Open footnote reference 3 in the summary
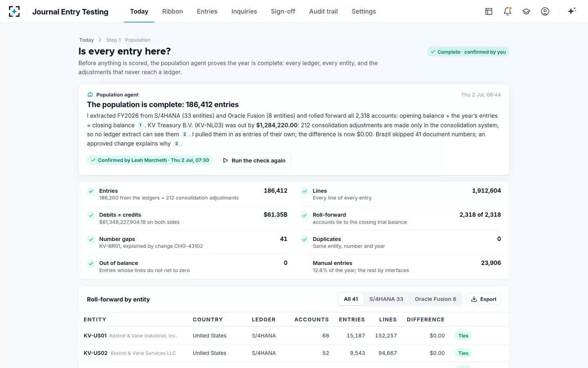The width and height of the screenshot is (588, 368). 176,144
